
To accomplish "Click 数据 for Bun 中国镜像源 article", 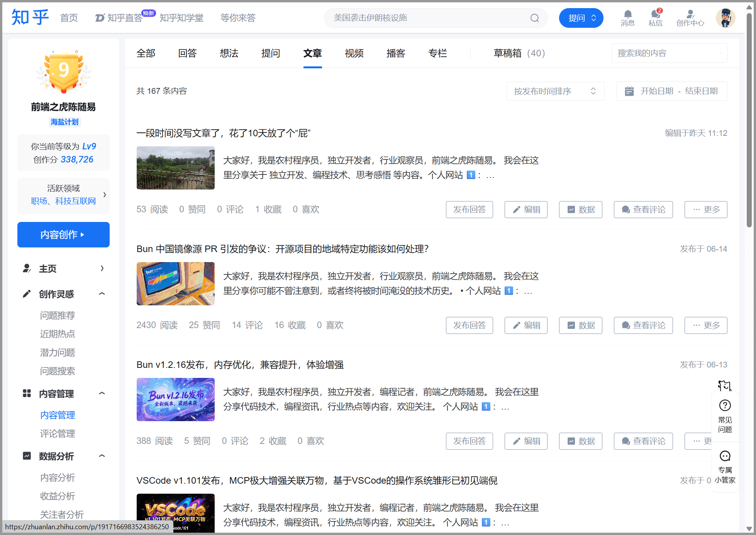I will [x=580, y=325].
